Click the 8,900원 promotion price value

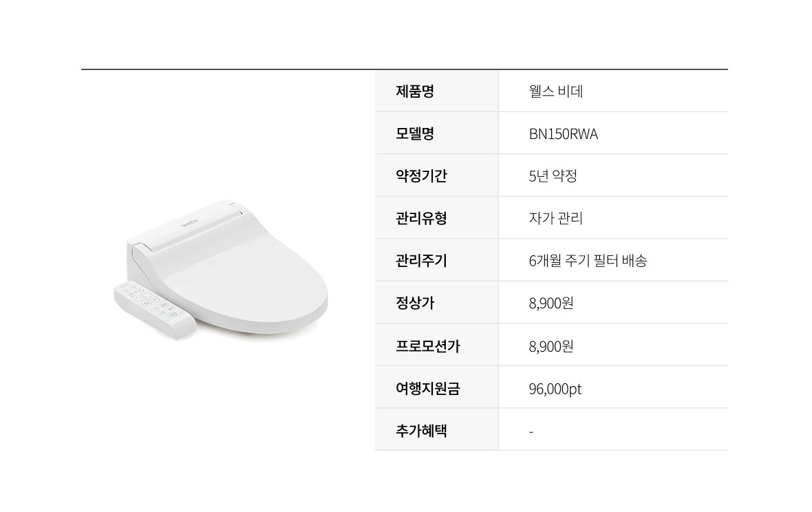[x=551, y=346]
